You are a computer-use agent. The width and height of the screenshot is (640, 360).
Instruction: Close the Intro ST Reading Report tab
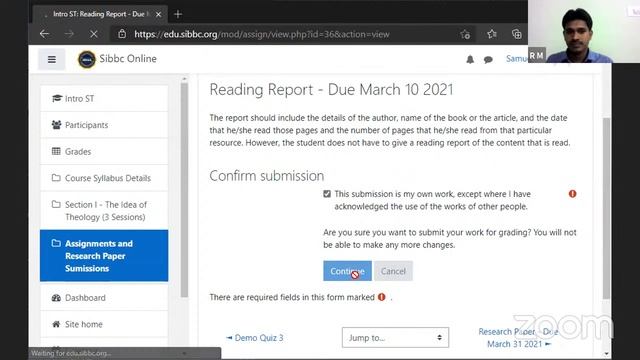click(x=158, y=14)
